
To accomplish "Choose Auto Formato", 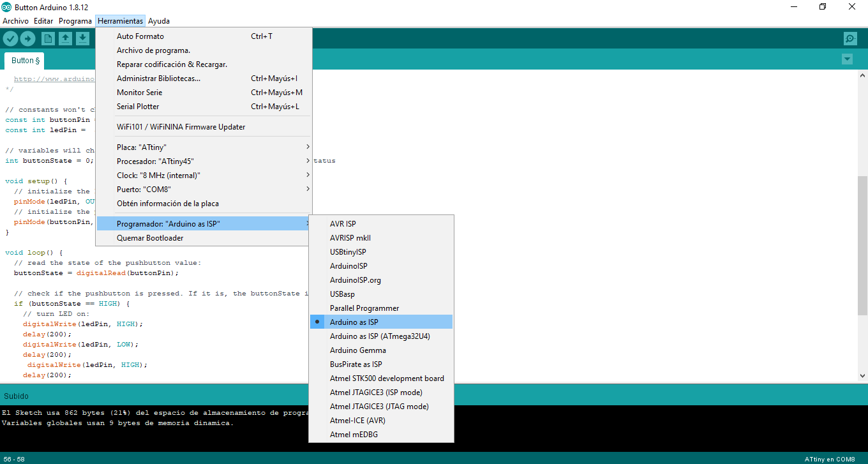I will tap(204, 36).
